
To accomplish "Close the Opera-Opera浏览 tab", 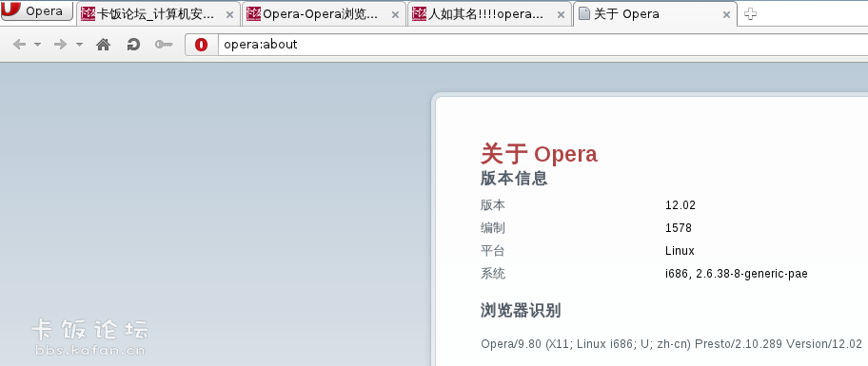I will [395, 15].
